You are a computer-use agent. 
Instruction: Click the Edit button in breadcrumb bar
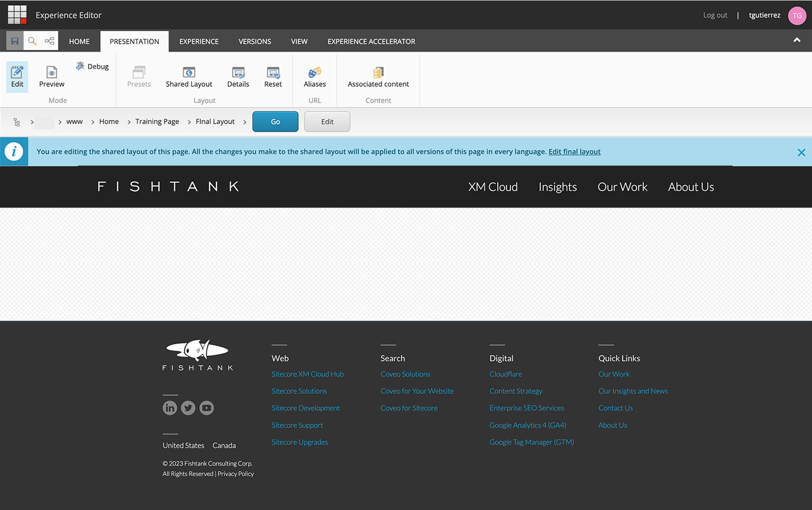tap(327, 121)
